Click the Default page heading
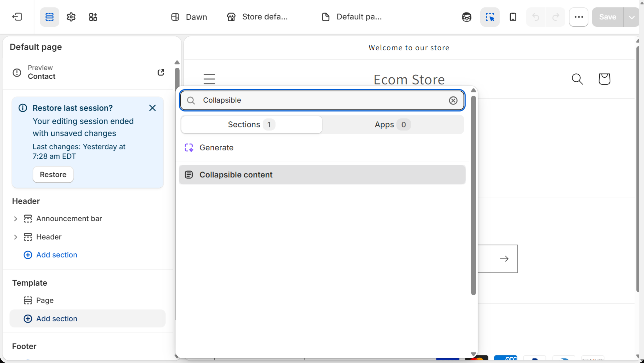The width and height of the screenshot is (644, 363). click(x=36, y=47)
